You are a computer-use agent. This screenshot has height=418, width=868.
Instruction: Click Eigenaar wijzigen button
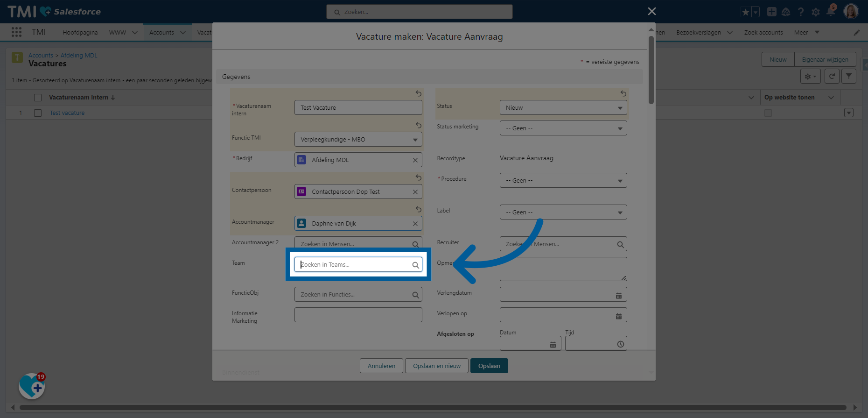[x=825, y=60]
